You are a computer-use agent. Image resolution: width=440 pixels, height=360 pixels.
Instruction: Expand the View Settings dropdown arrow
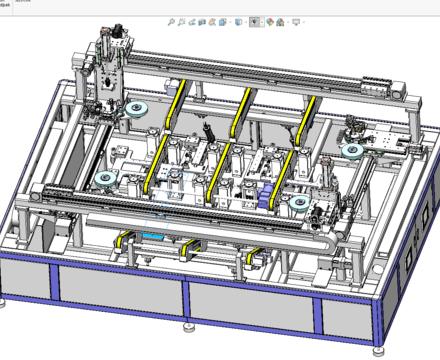pyautogui.click(x=304, y=22)
